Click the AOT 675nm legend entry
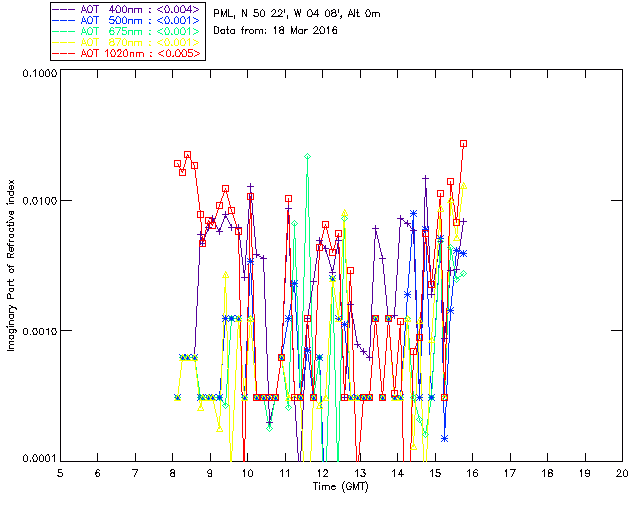 click(x=127, y=31)
